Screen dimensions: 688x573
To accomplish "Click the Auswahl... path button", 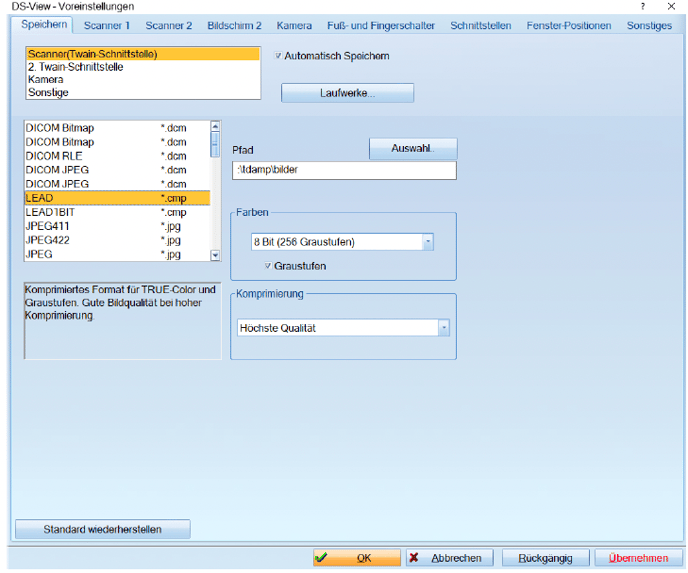I will coord(413,148).
